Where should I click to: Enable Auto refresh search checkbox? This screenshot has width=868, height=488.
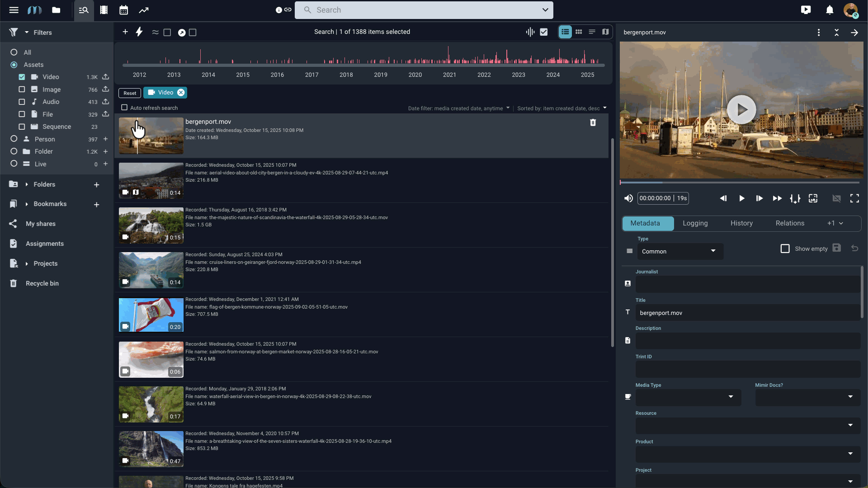[124, 108]
